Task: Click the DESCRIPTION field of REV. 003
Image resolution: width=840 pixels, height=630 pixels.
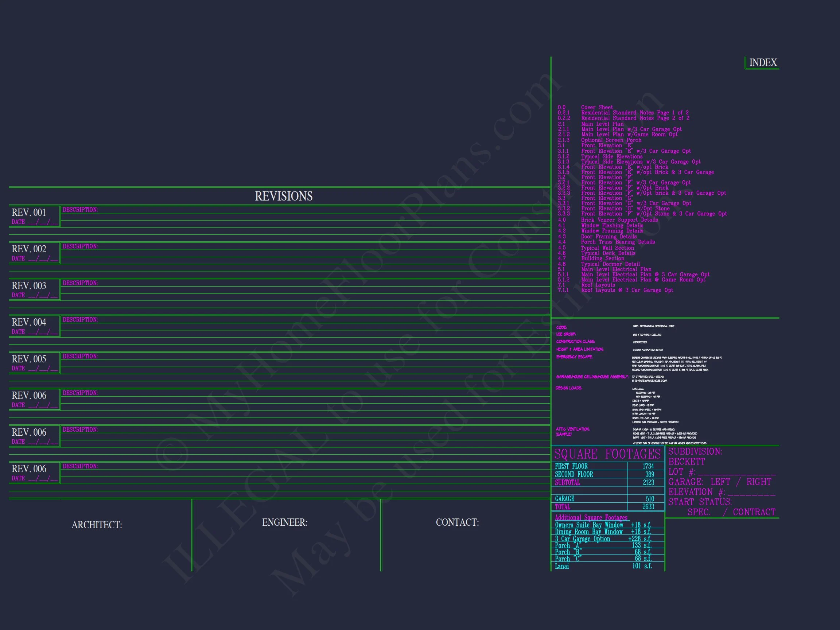Action: (80, 283)
